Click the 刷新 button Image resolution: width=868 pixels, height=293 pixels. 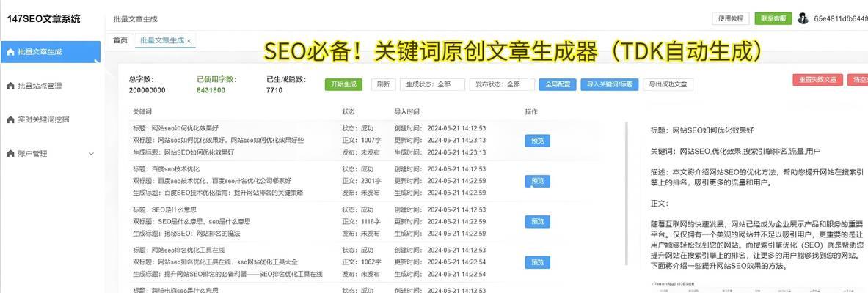pyautogui.click(x=383, y=84)
